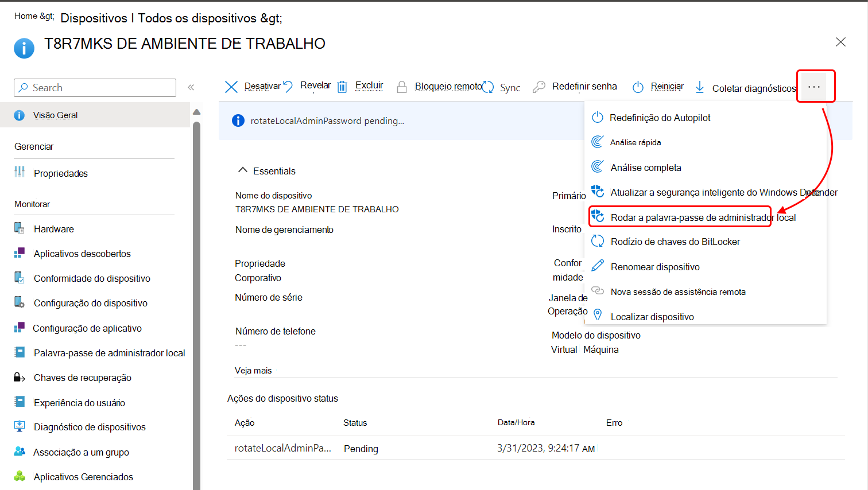The height and width of the screenshot is (490, 868).
Task: Open Veja mais link under Essentials
Action: tap(253, 371)
